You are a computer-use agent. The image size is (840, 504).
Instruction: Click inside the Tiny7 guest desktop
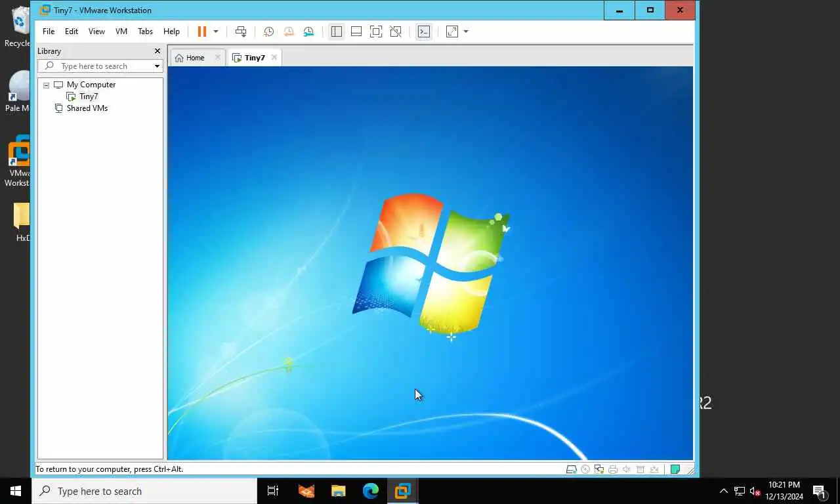430,262
